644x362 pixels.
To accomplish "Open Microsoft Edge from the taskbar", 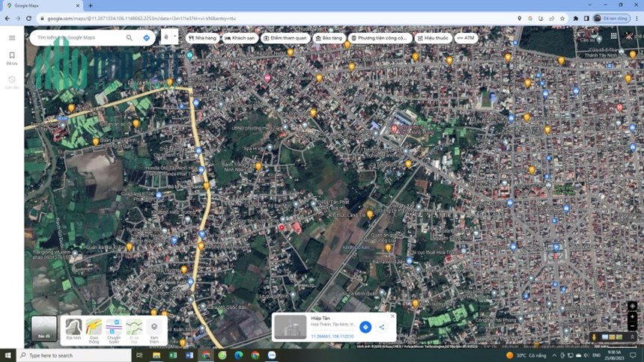I will click(x=239, y=355).
